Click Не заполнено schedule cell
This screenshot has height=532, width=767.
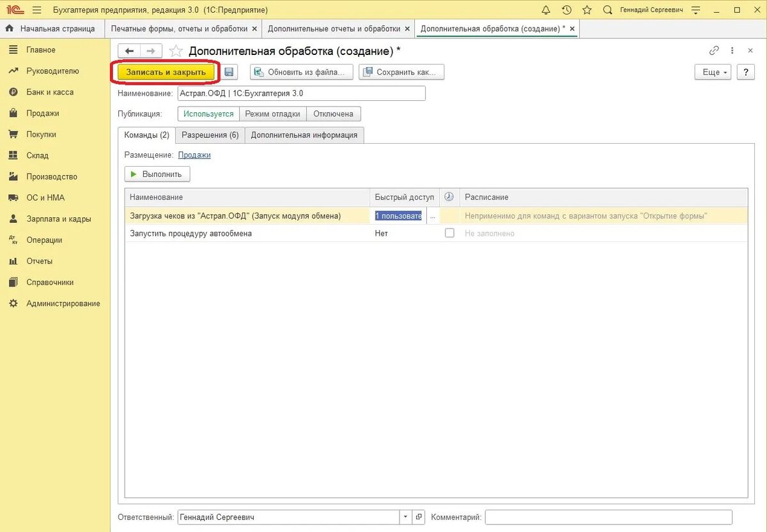603,233
